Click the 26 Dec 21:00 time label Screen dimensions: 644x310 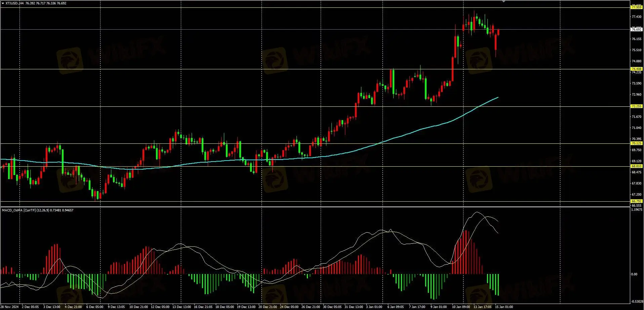tap(311, 307)
